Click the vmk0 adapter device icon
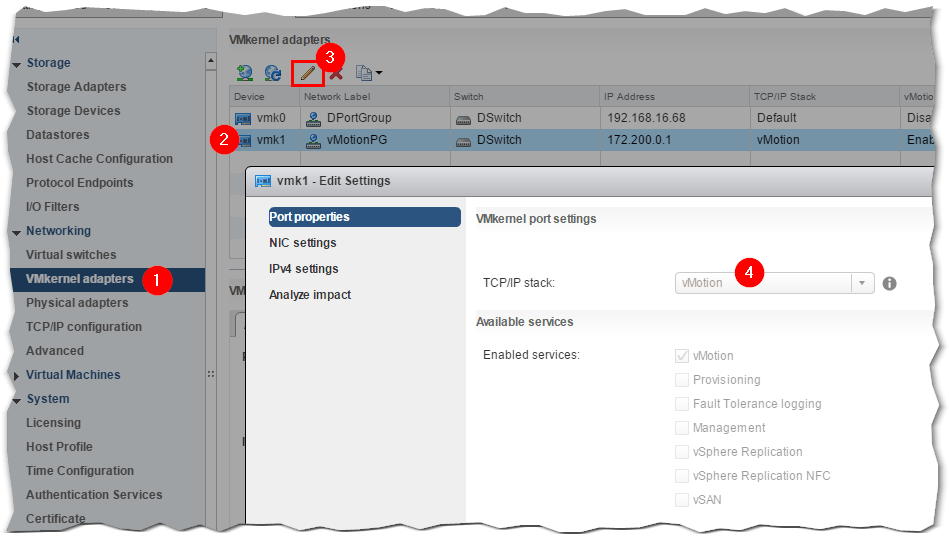Viewport: 949px width, 542px height. pyautogui.click(x=243, y=119)
